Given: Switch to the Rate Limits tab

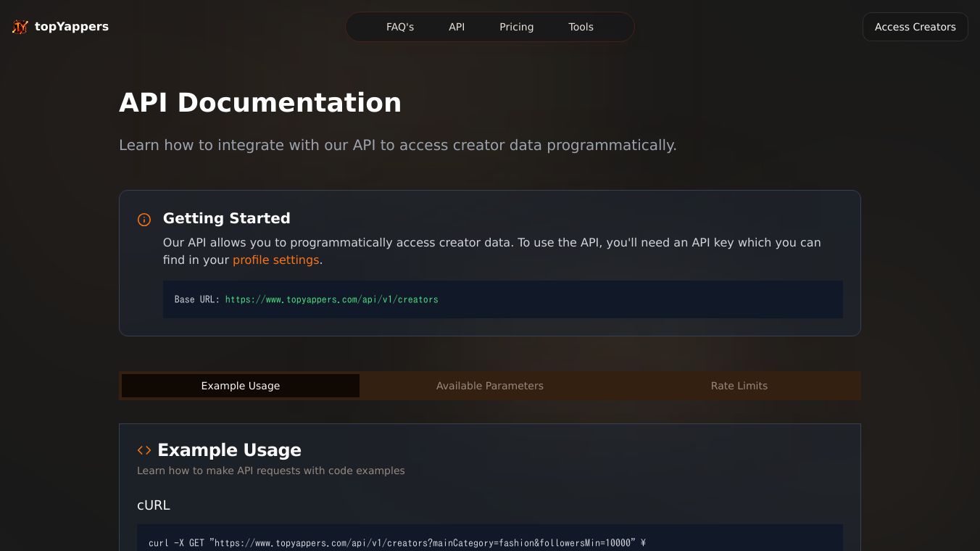Looking at the screenshot, I should tap(739, 386).
